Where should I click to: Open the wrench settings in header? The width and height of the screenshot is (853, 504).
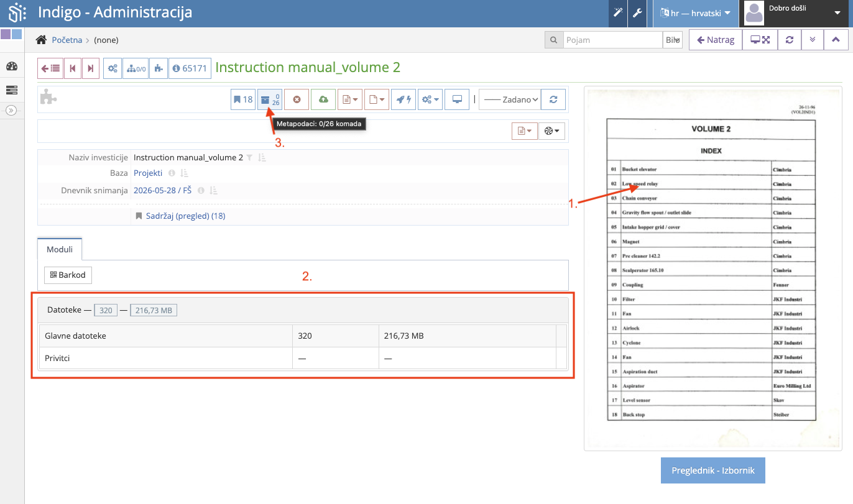coord(637,13)
